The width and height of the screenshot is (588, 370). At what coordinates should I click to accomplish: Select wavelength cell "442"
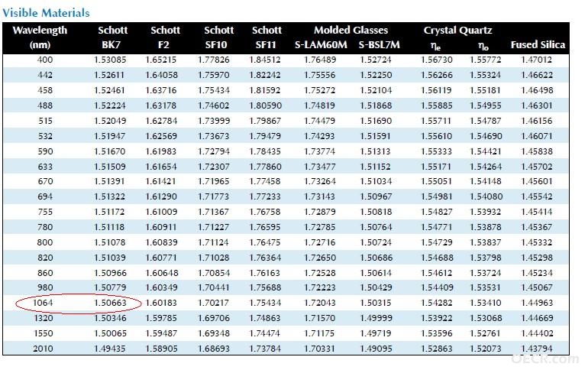pos(45,75)
